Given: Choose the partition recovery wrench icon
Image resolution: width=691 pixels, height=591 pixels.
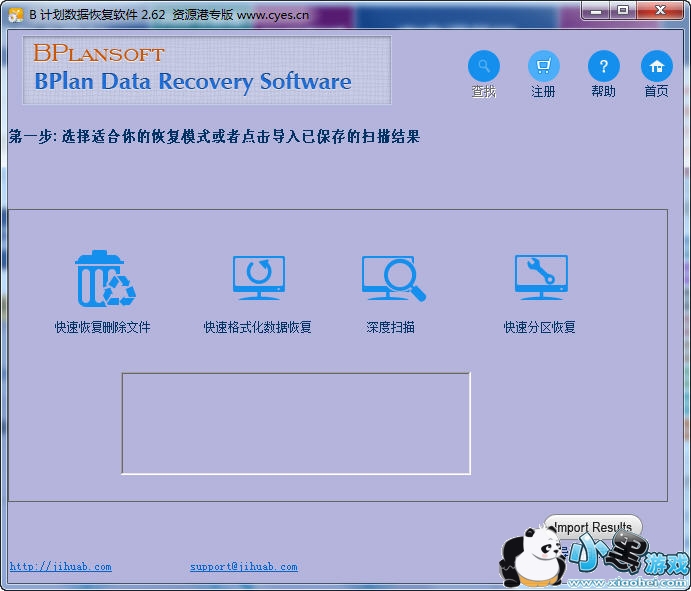Looking at the screenshot, I should click(541, 278).
